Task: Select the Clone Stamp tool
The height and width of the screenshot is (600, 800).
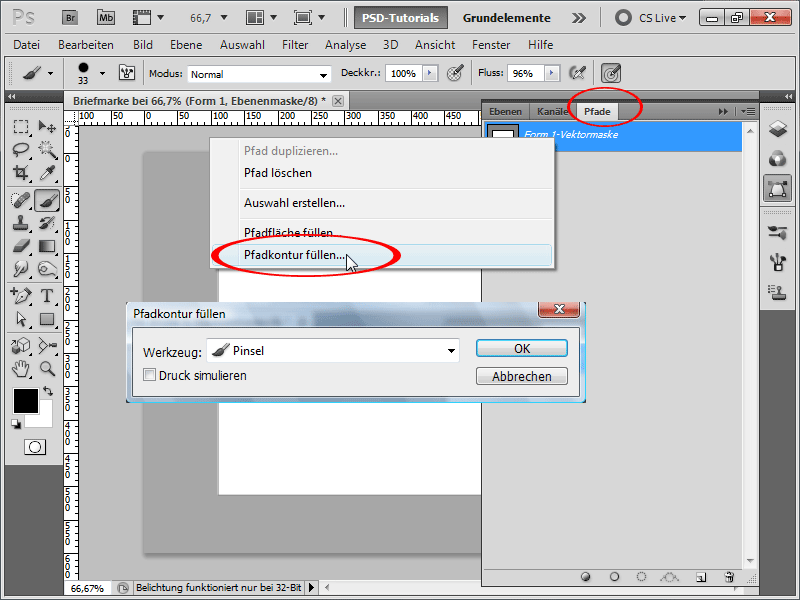Action: pos(21,223)
